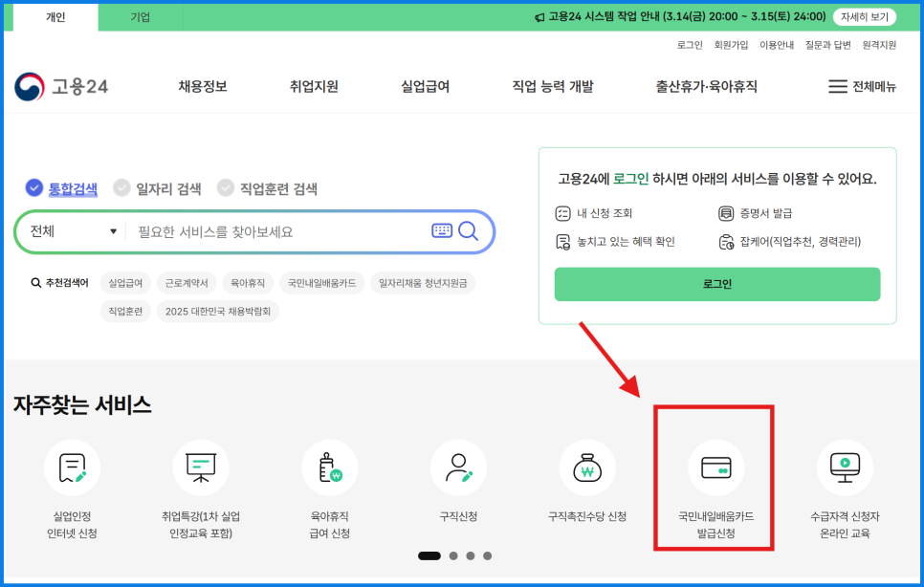Click the 잡케어 clipboard icon
The width and height of the screenshot is (924, 587).
(726, 241)
